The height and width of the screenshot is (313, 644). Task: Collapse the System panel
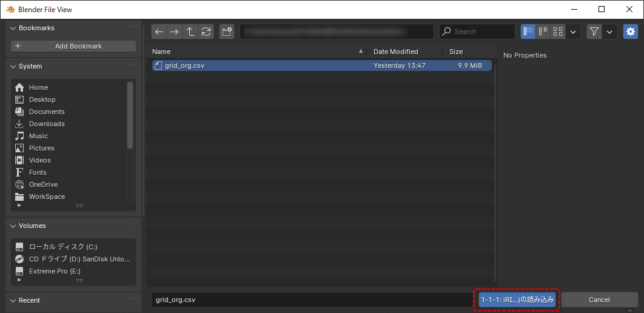pyautogui.click(x=12, y=66)
